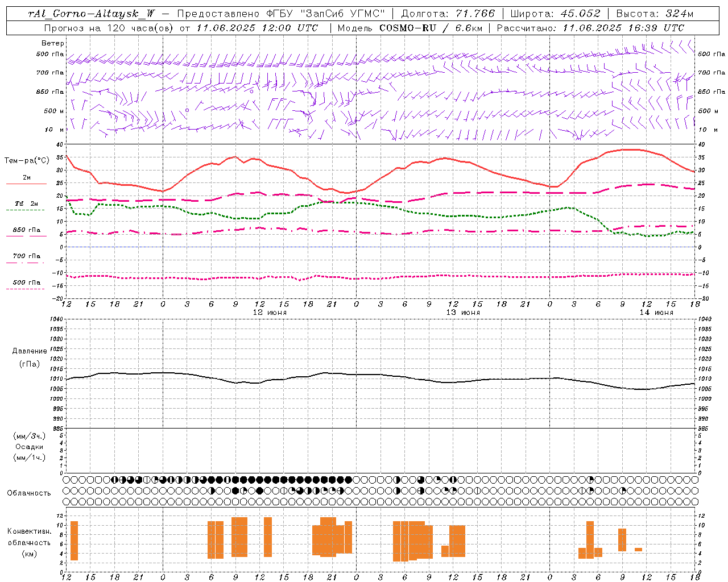Click the Ветер panel label
The height and width of the screenshot is (582, 728).
pos(53,43)
